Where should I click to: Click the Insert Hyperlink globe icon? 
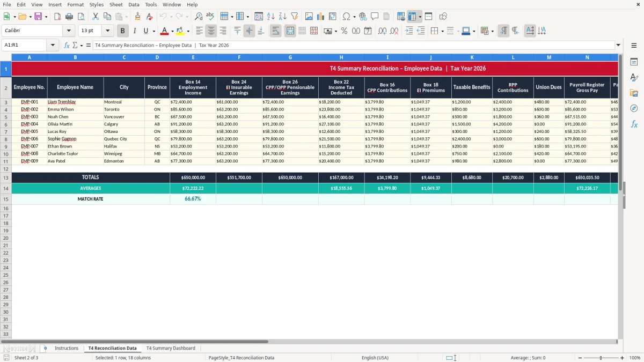point(363,17)
